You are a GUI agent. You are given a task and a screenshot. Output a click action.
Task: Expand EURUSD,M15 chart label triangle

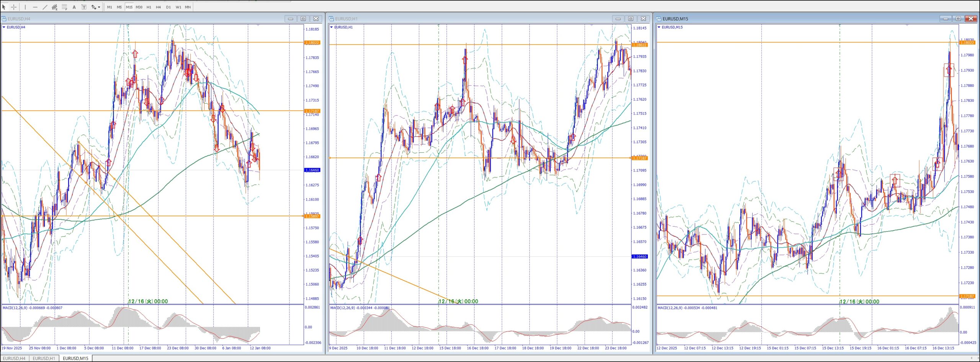pyautogui.click(x=659, y=27)
